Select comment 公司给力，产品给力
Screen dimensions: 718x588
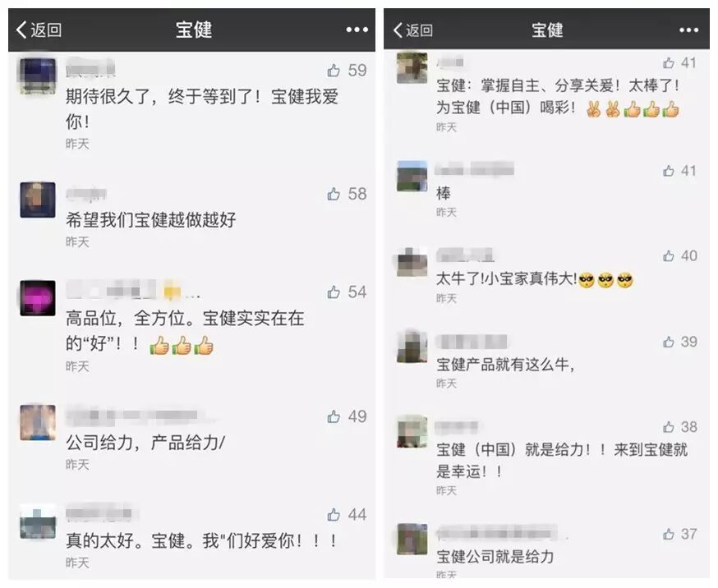(x=145, y=443)
